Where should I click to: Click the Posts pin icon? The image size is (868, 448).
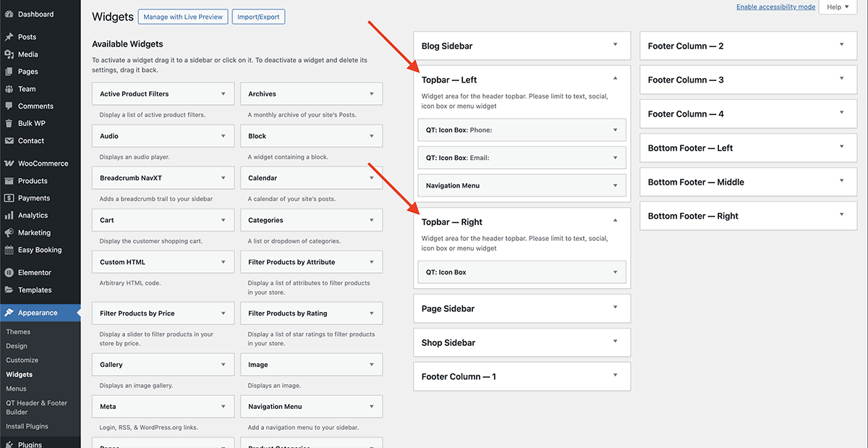click(9, 37)
